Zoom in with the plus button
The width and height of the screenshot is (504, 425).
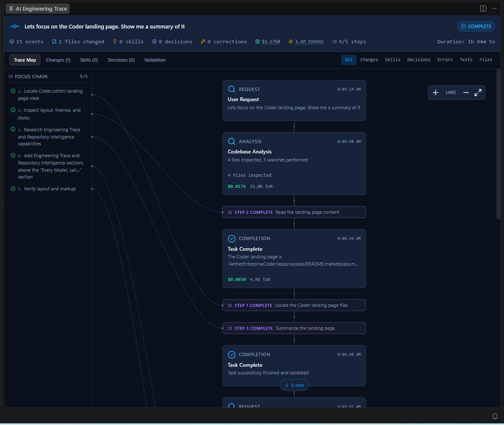pyautogui.click(x=435, y=93)
